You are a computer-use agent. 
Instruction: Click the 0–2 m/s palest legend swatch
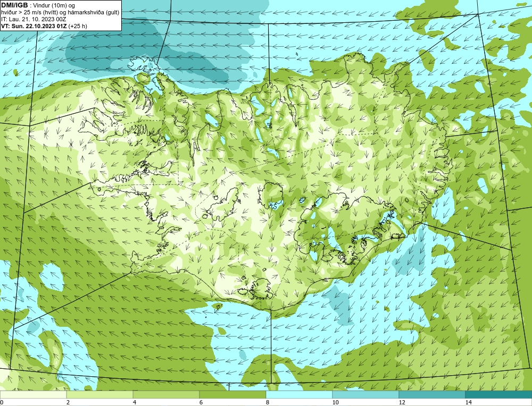click(33, 395)
